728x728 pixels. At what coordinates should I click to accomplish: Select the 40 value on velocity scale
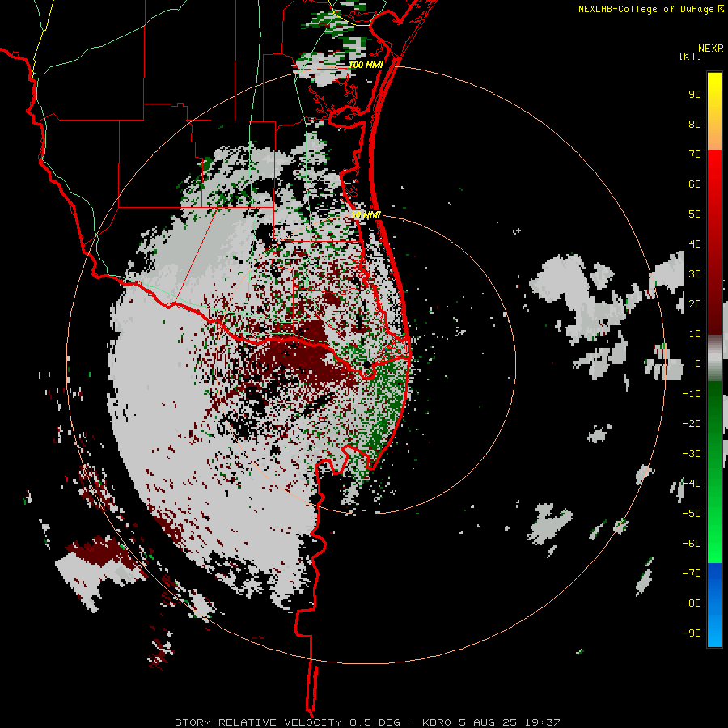tap(695, 244)
